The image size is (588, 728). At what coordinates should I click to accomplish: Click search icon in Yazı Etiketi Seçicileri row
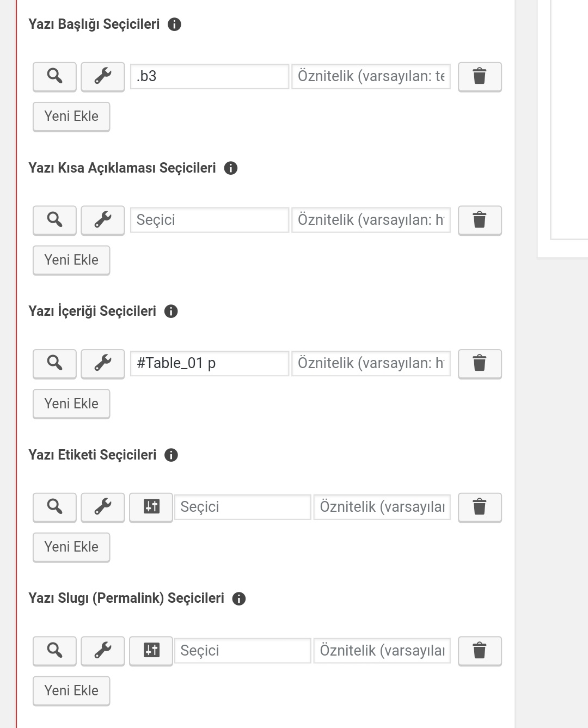point(54,507)
